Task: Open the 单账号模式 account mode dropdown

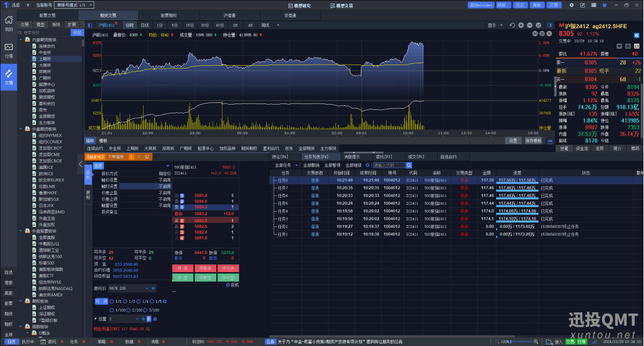Action: pyautogui.click(x=74, y=5)
